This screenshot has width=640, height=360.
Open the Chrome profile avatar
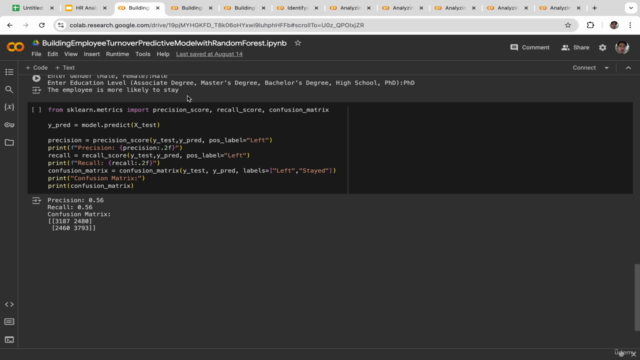614,25
